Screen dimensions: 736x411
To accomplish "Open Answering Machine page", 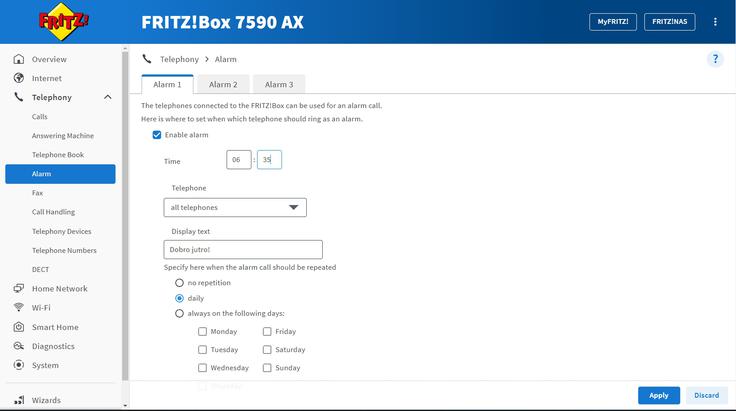I will (x=61, y=136).
